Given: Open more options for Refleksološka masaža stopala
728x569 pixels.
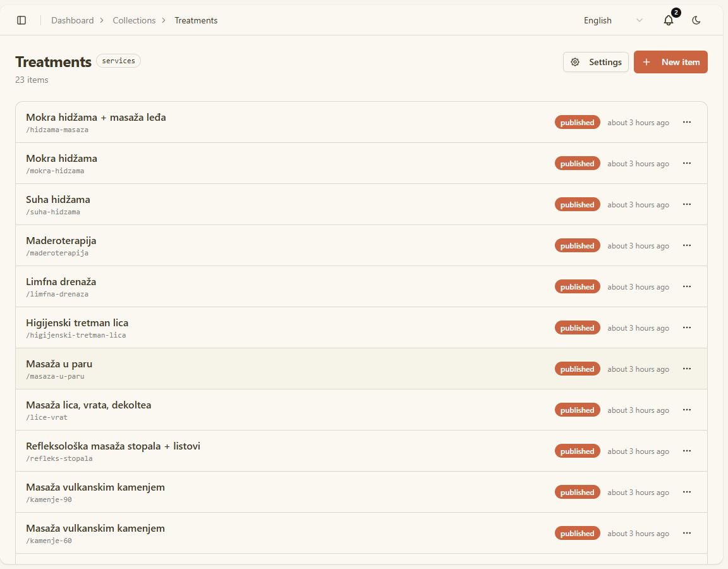Looking at the screenshot, I should (x=687, y=451).
